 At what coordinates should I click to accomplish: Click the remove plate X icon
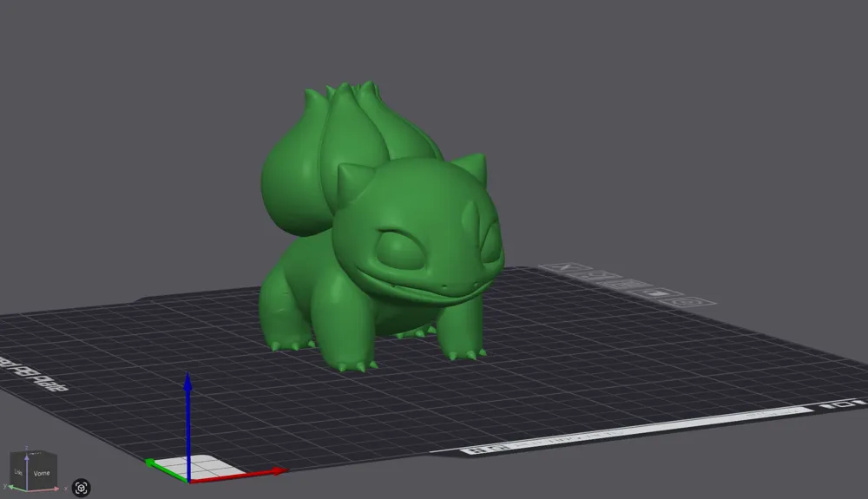[568, 267]
